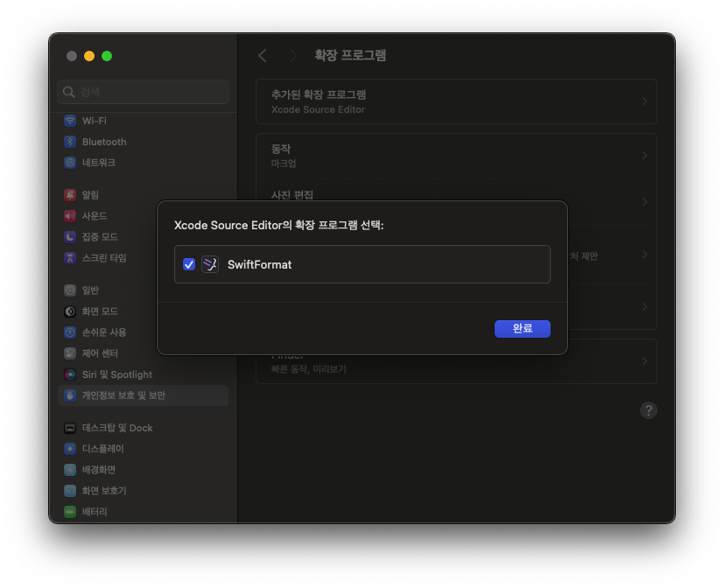
Task: Select the SwiftFormat label text
Action: click(x=259, y=264)
